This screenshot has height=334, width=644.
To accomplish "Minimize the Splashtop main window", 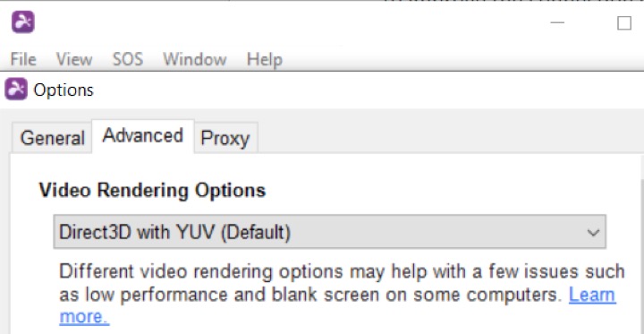I will pyautogui.click(x=557, y=22).
